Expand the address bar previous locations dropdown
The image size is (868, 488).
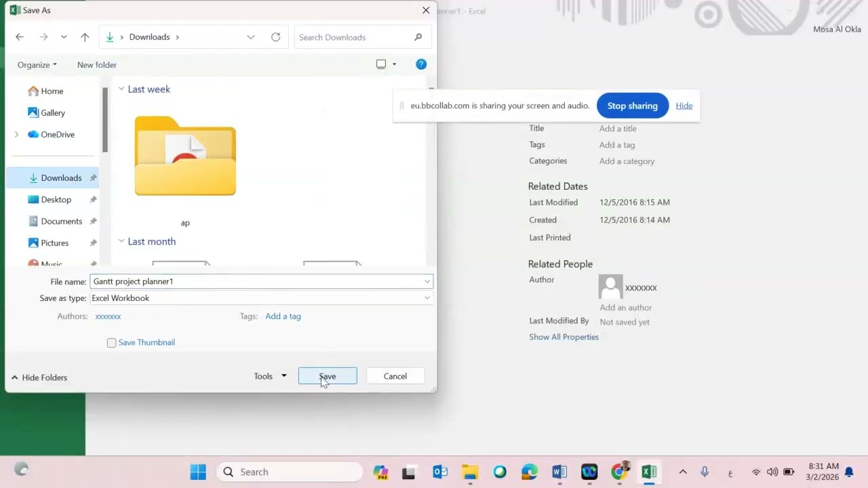tap(251, 37)
